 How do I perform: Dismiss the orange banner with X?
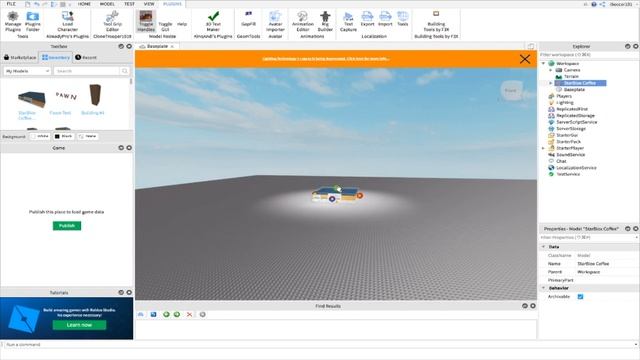click(x=525, y=59)
